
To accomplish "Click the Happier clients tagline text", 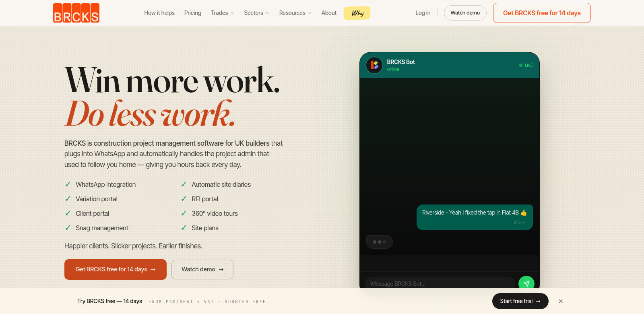I will click(133, 246).
